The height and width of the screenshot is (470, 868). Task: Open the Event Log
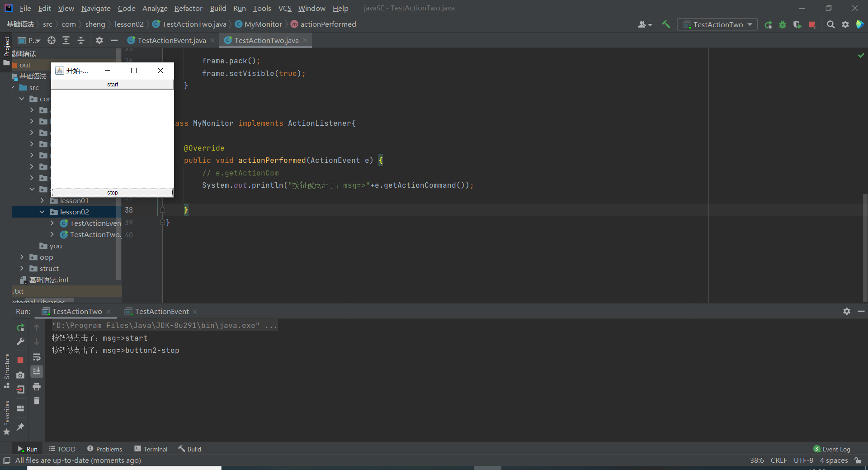coord(832,449)
